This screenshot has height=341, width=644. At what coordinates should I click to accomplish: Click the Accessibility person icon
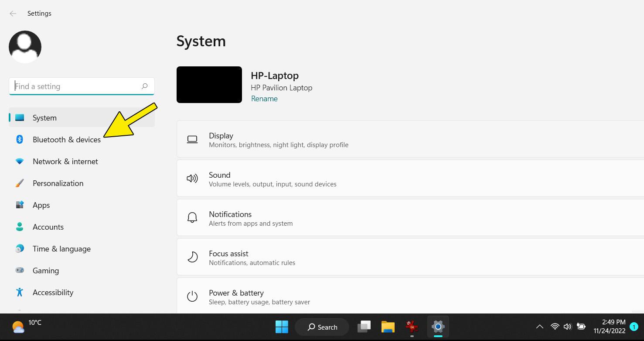(x=20, y=292)
